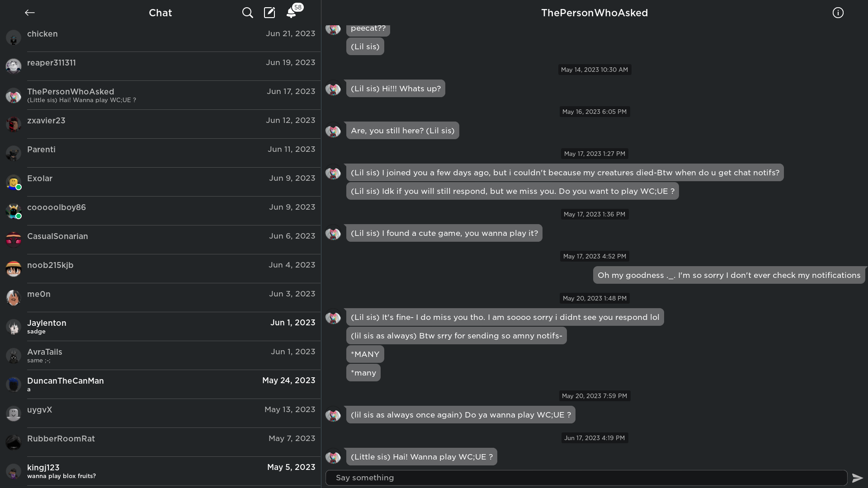Open the chat search icon
Screen dimensions: 868x488
point(247,13)
